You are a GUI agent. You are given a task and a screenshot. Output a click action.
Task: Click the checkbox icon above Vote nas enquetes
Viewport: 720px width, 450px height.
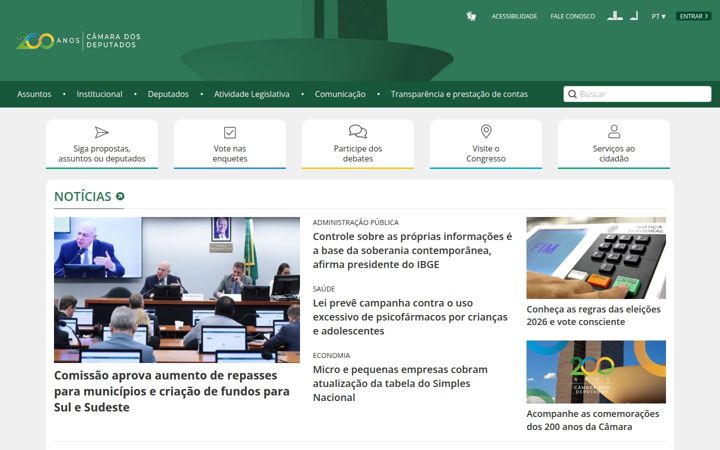click(230, 132)
